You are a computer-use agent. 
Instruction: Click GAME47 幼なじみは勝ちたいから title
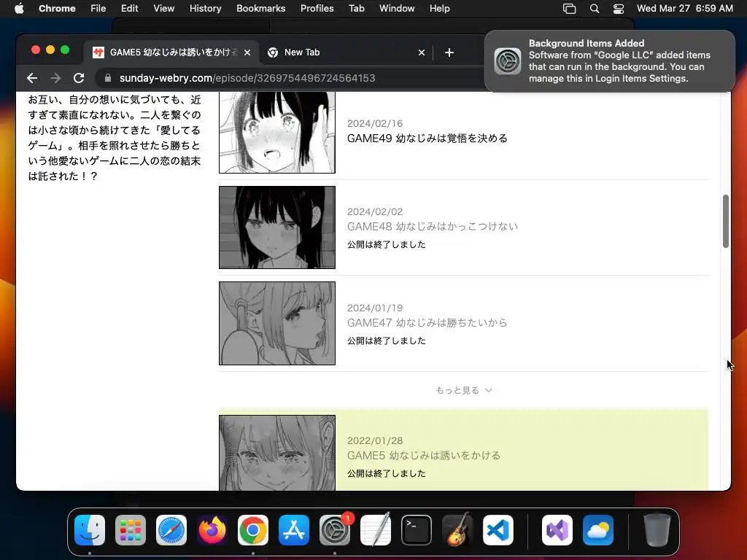427,322
